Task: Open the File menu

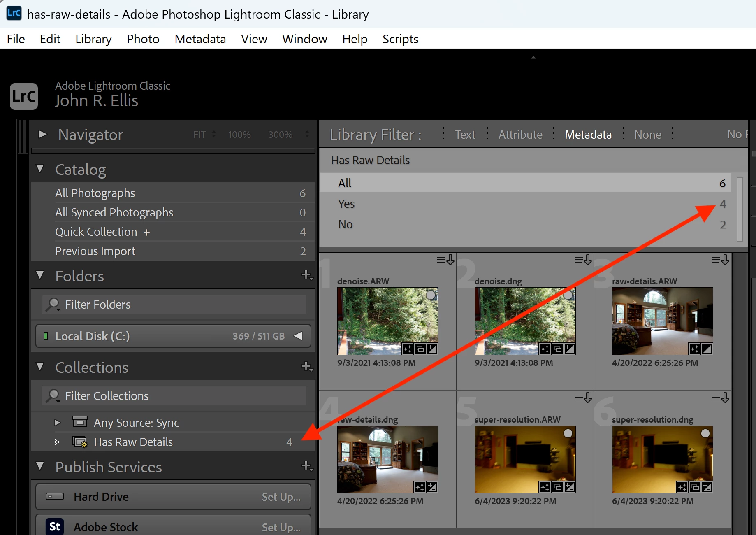Action: tap(16, 39)
